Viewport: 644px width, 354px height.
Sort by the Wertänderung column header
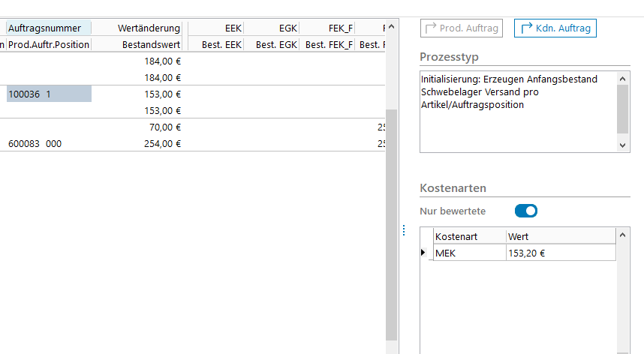tap(149, 28)
